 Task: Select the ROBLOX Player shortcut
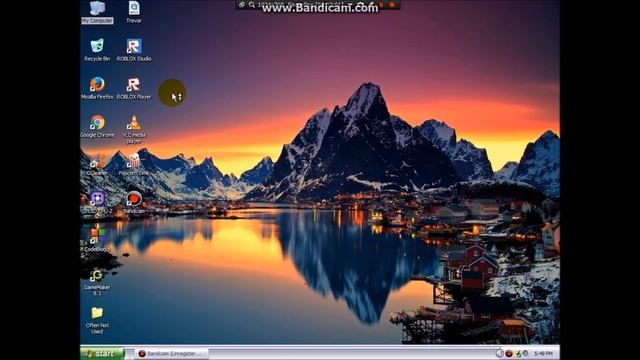134,88
